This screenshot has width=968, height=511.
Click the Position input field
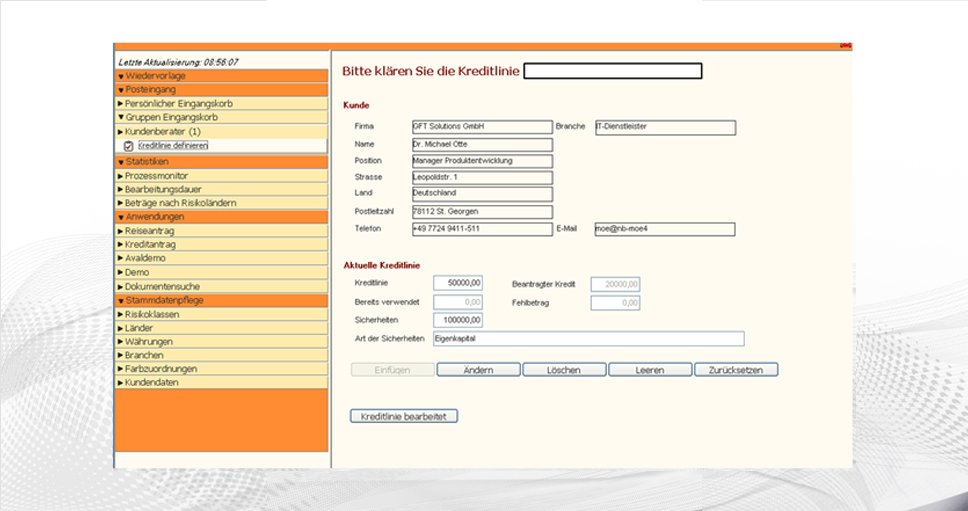(482, 161)
